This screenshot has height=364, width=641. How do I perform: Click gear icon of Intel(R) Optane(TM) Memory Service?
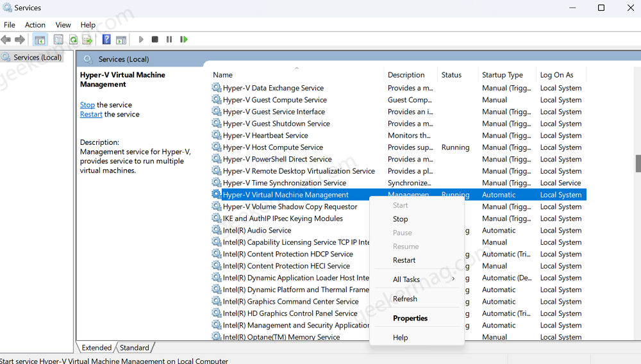216,336
